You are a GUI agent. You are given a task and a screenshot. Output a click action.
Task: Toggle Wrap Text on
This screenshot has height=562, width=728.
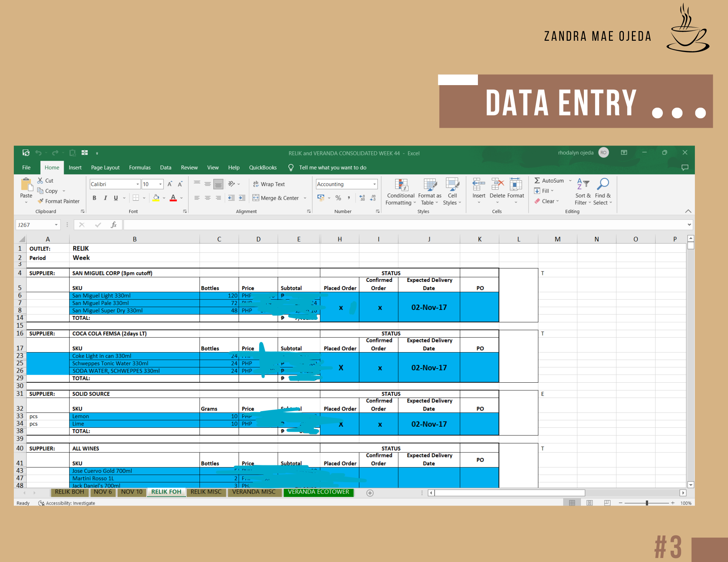pos(269,184)
